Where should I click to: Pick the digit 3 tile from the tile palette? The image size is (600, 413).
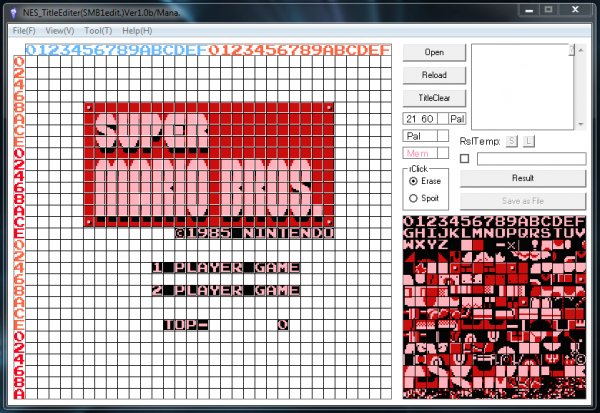[443, 221]
